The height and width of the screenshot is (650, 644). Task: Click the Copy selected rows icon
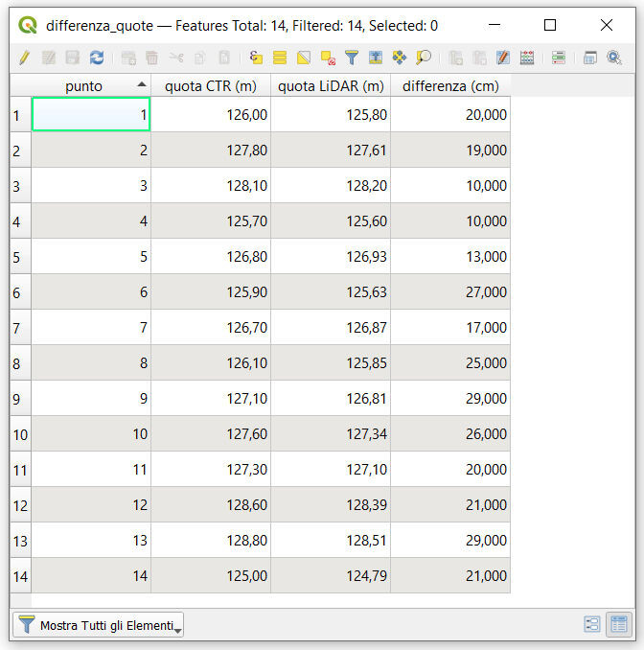200,58
